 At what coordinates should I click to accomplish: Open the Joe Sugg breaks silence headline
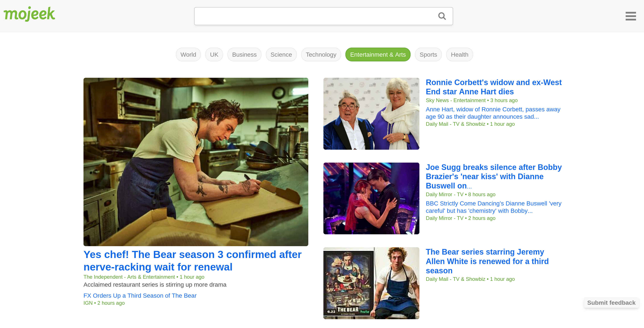pos(493,176)
